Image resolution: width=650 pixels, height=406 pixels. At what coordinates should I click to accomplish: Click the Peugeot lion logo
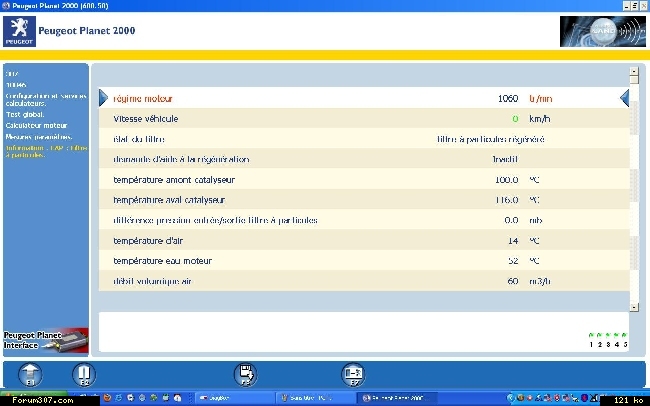point(19,31)
